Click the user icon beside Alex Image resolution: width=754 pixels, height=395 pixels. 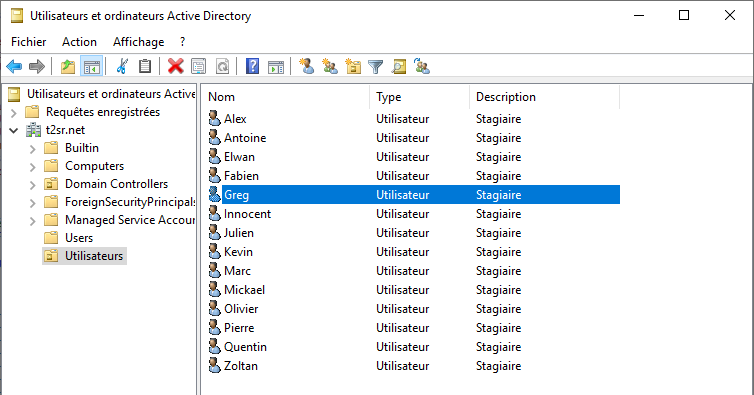click(x=214, y=118)
